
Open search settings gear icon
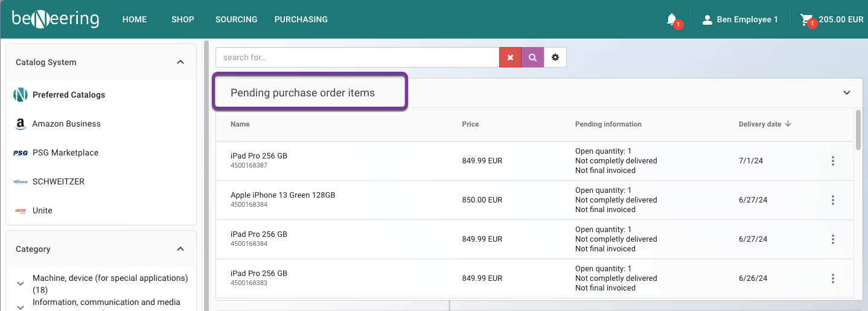[555, 58]
